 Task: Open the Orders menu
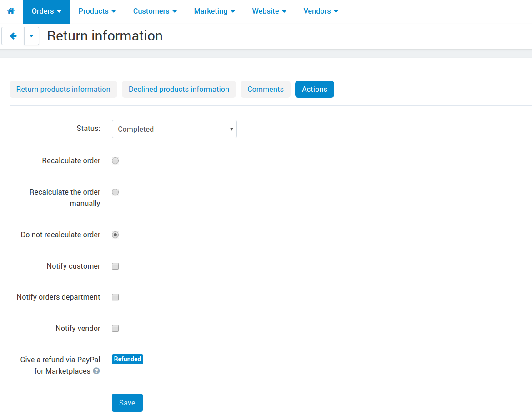[x=46, y=11]
